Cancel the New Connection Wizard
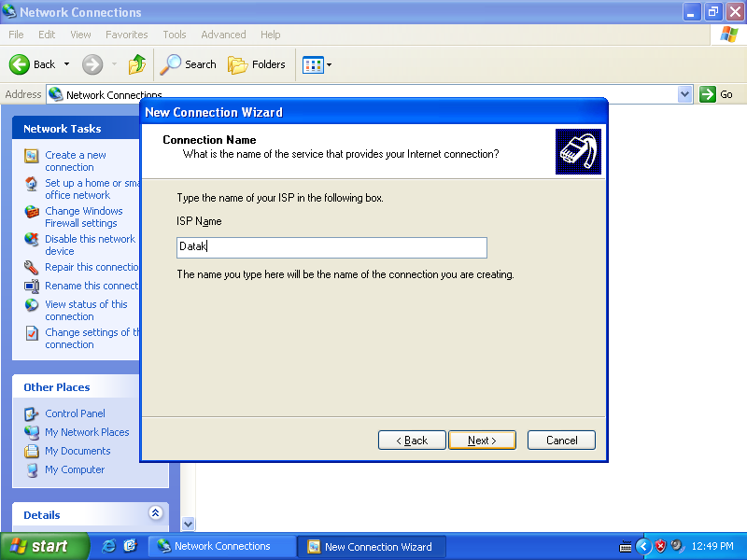Image resolution: width=747 pixels, height=560 pixels. click(561, 440)
